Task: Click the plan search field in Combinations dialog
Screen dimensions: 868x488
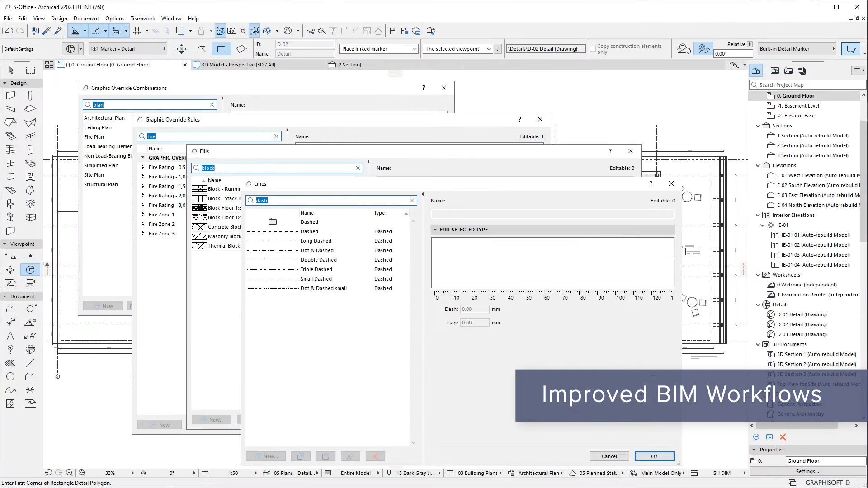Action: (150, 105)
